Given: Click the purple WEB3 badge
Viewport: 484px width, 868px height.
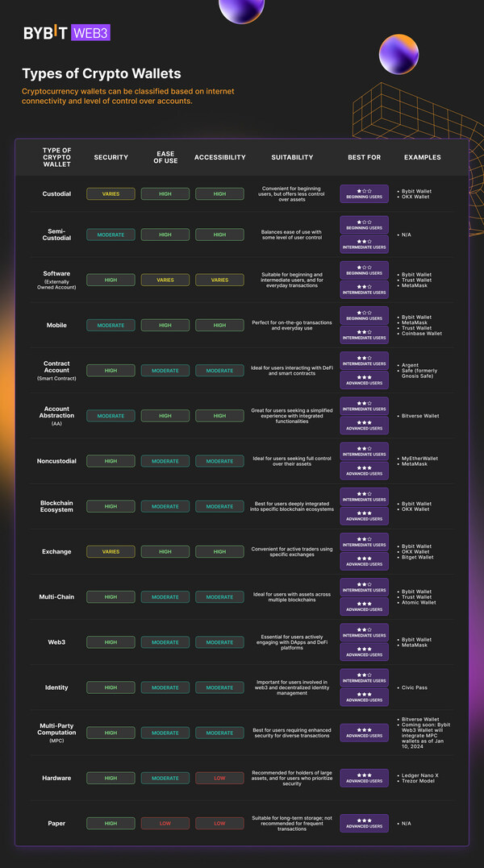Looking at the screenshot, I should pos(90,33).
